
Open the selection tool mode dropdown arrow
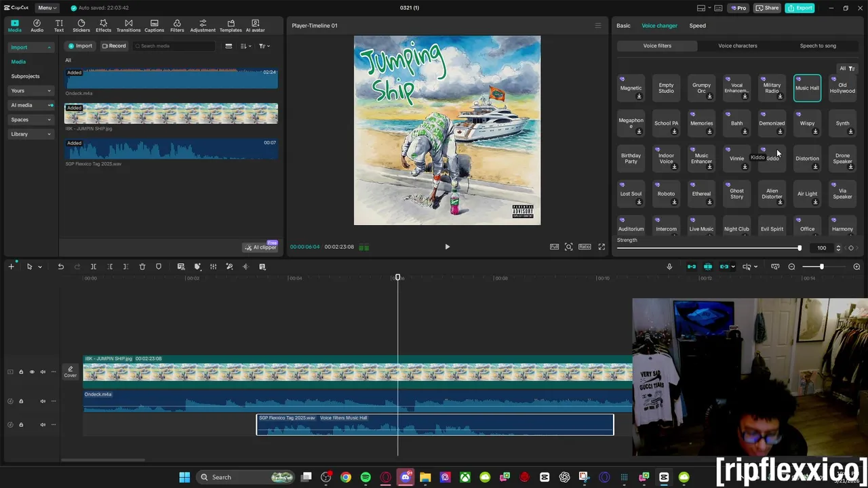[39, 266]
